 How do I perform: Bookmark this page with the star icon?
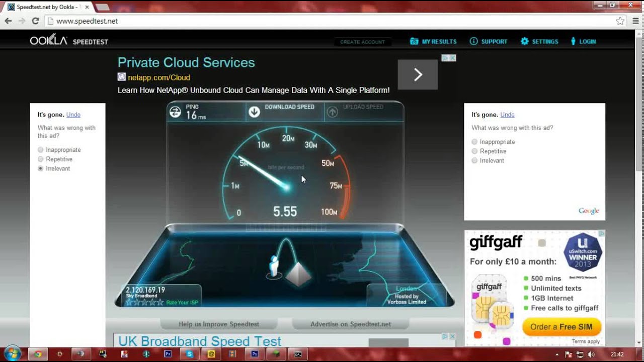click(620, 21)
